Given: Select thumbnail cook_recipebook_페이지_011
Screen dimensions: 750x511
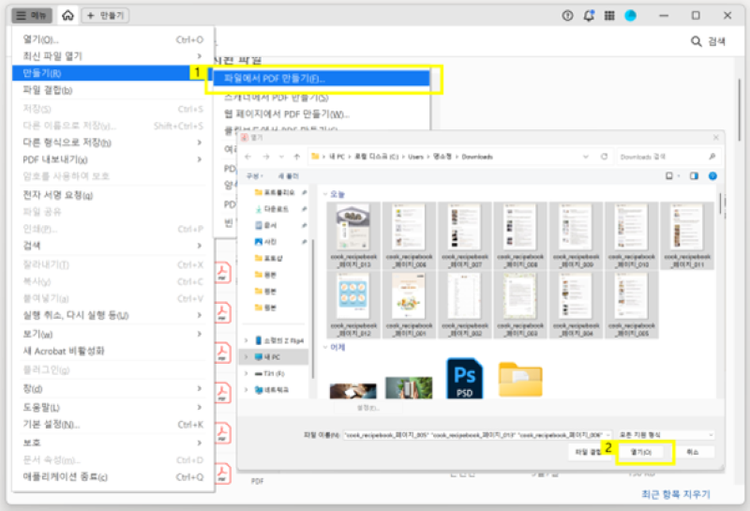Looking at the screenshot, I should point(687,235).
